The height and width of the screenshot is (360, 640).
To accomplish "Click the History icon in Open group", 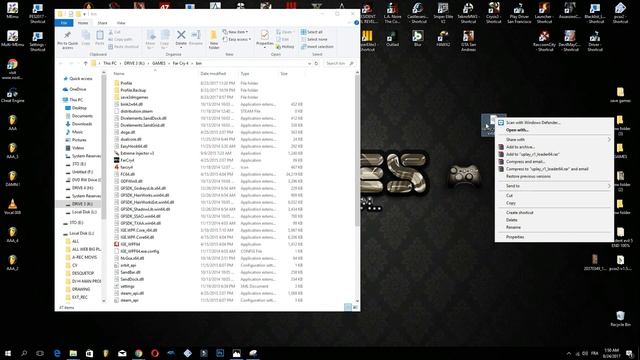I will coord(285,47).
